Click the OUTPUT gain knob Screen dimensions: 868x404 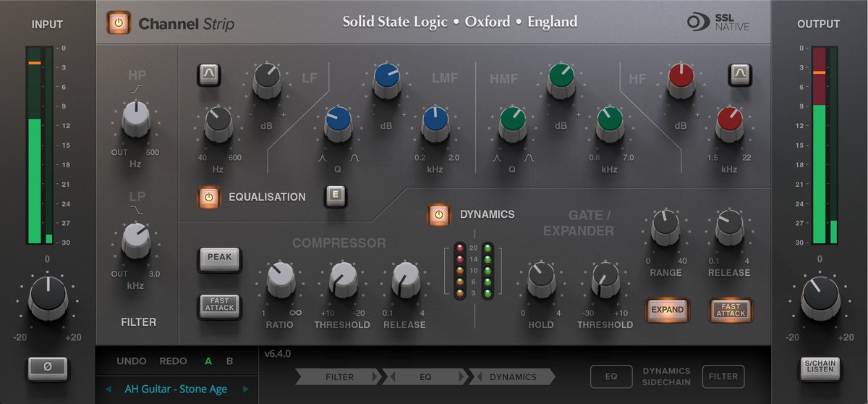pos(820,297)
